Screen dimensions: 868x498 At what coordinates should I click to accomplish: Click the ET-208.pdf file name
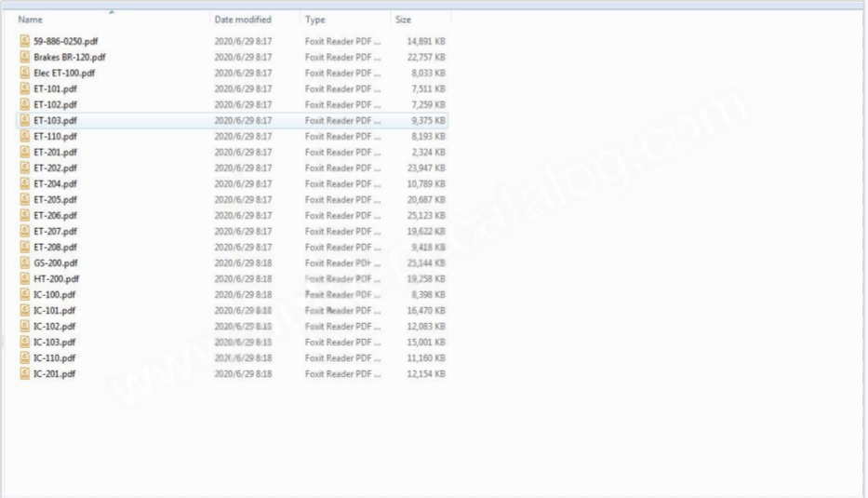tap(55, 247)
